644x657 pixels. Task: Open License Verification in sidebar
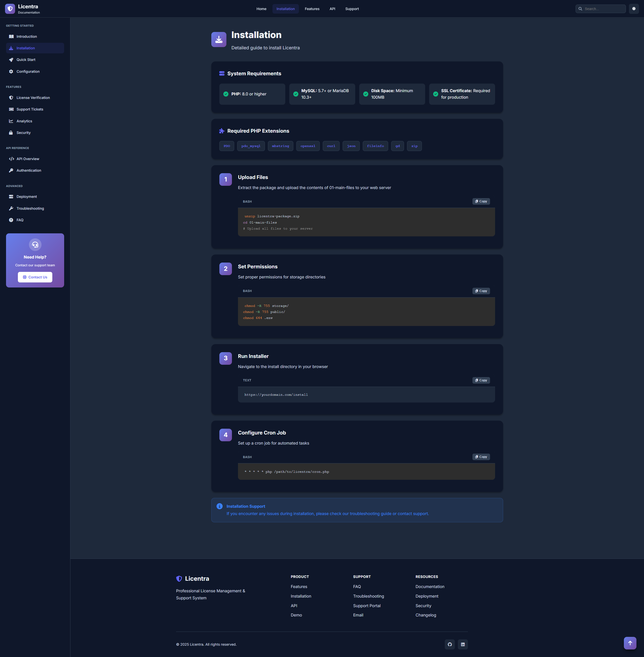point(33,97)
